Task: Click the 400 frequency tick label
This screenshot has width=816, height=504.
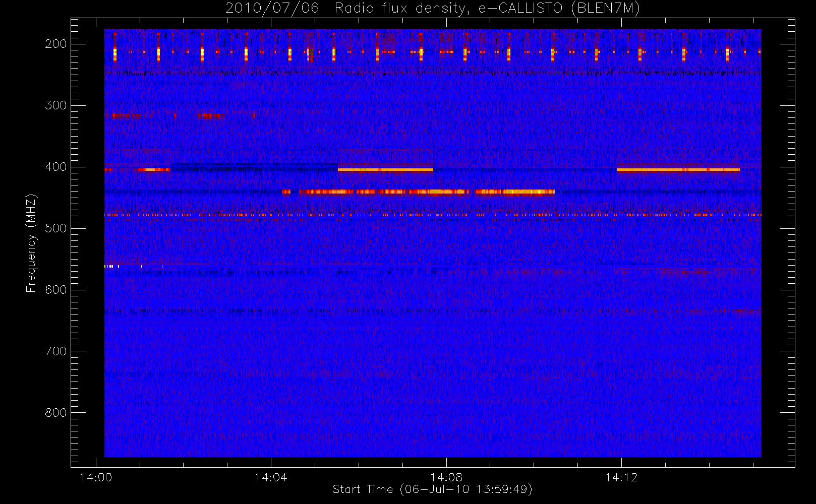Action: click(56, 167)
